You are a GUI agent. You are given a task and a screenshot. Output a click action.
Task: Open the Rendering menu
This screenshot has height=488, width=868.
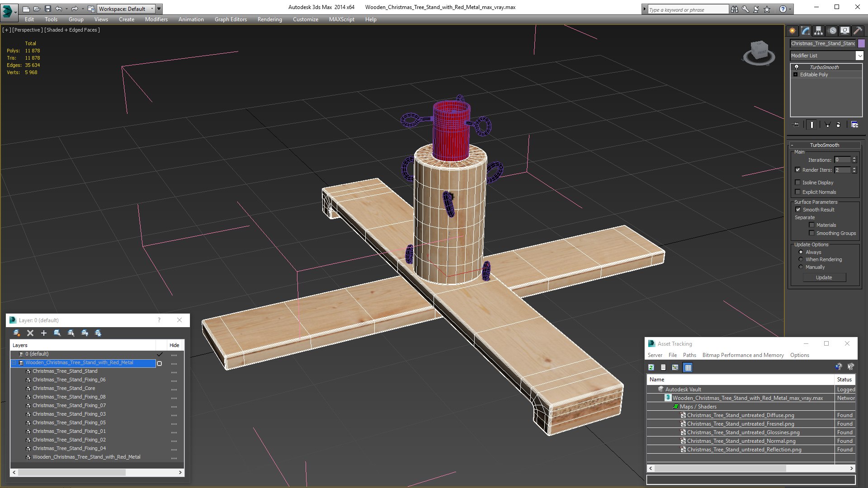point(269,19)
